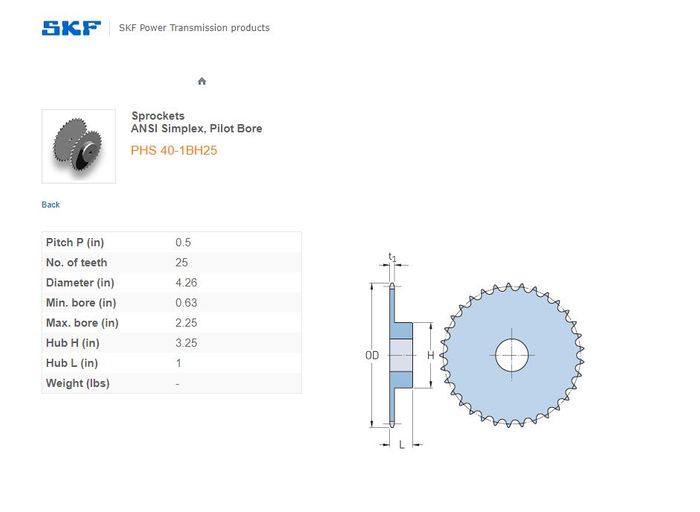Click the SKF logo

coord(71,28)
